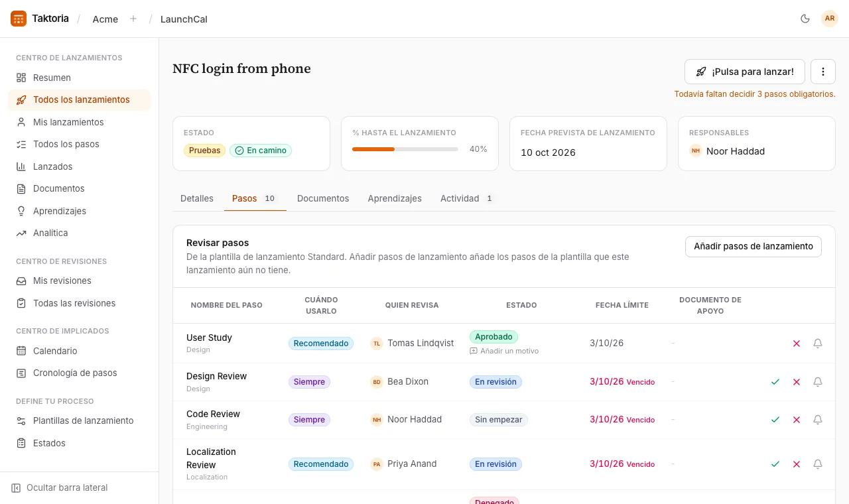Click bell reminder for Localization Review

point(818,464)
